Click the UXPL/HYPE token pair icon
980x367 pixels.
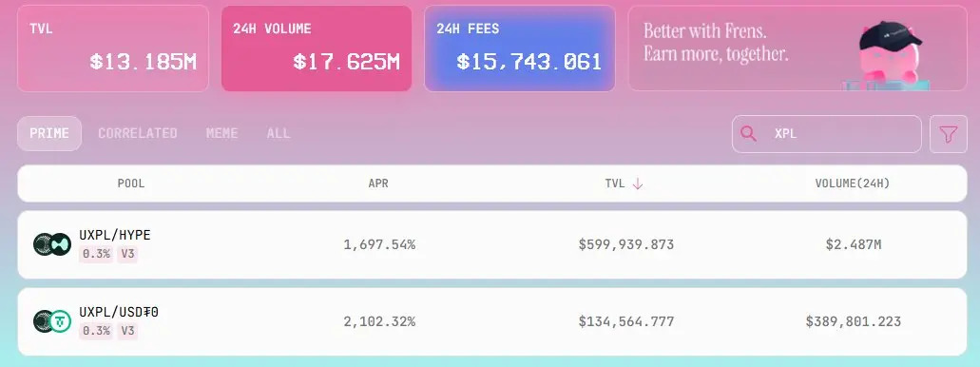click(52, 243)
